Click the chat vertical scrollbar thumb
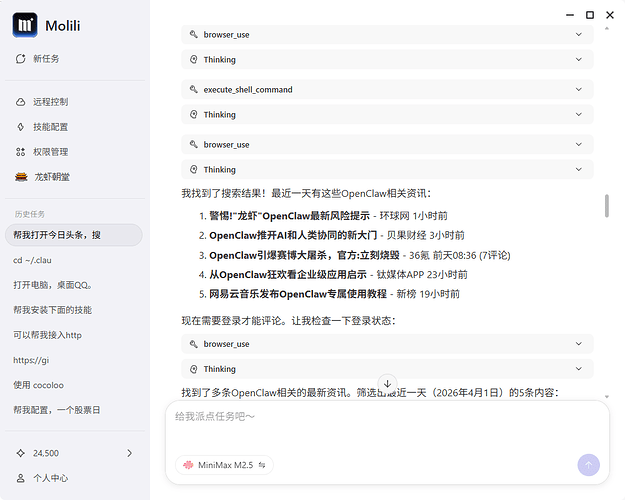Viewport: 625px width, 500px height. click(607, 206)
